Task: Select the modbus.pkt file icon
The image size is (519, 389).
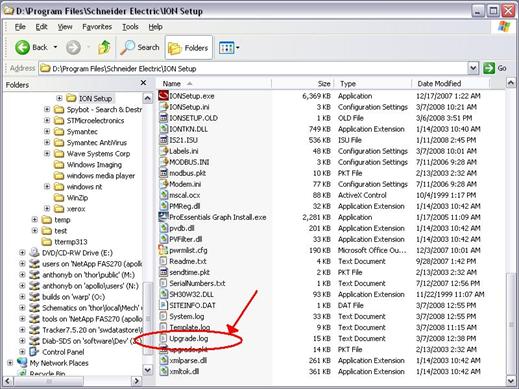Action: pos(164,173)
